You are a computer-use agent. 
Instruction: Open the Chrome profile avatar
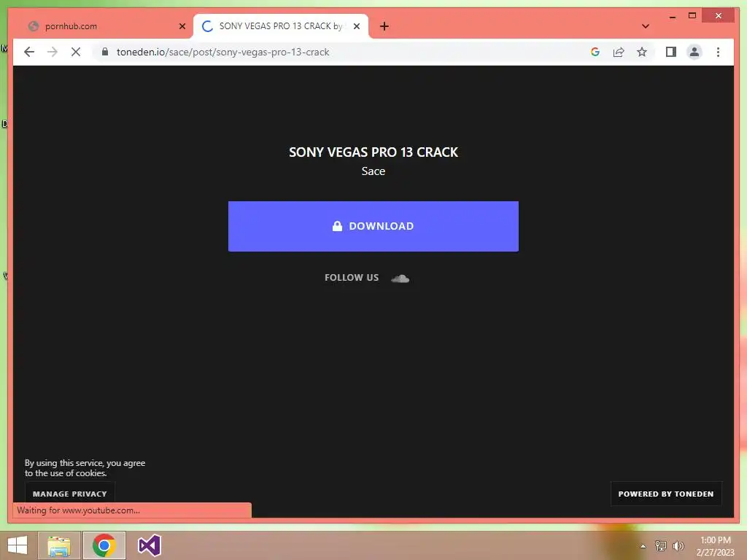694,52
